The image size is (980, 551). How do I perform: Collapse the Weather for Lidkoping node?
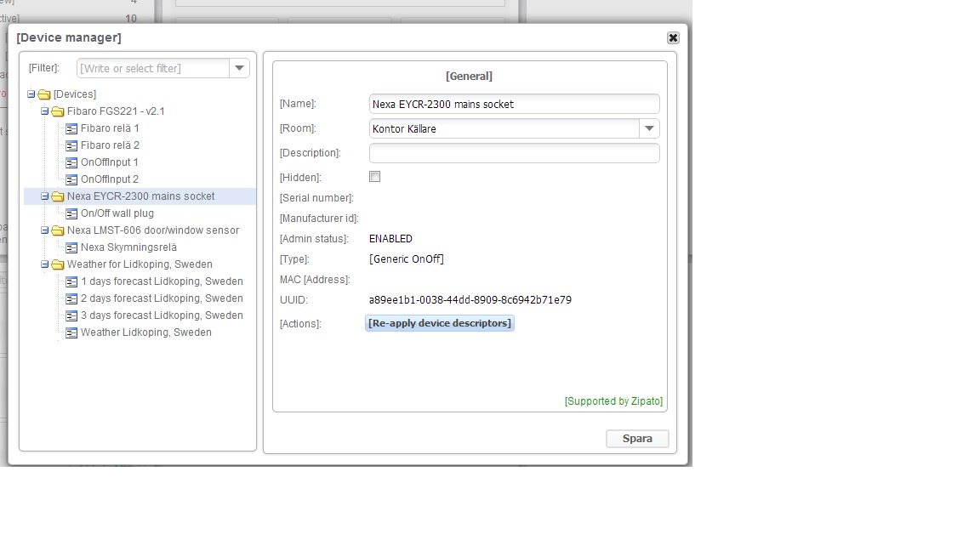(44, 264)
